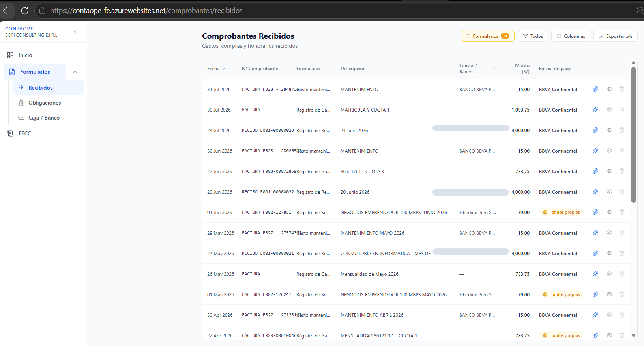This screenshot has width=644, height=346.
Task: Delete the 30 Jun 2026 comprobante
Action: (622, 151)
